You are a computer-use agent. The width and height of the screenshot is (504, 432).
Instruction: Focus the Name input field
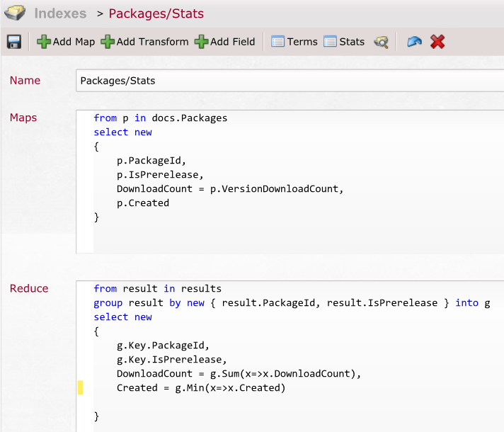pos(290,81)
